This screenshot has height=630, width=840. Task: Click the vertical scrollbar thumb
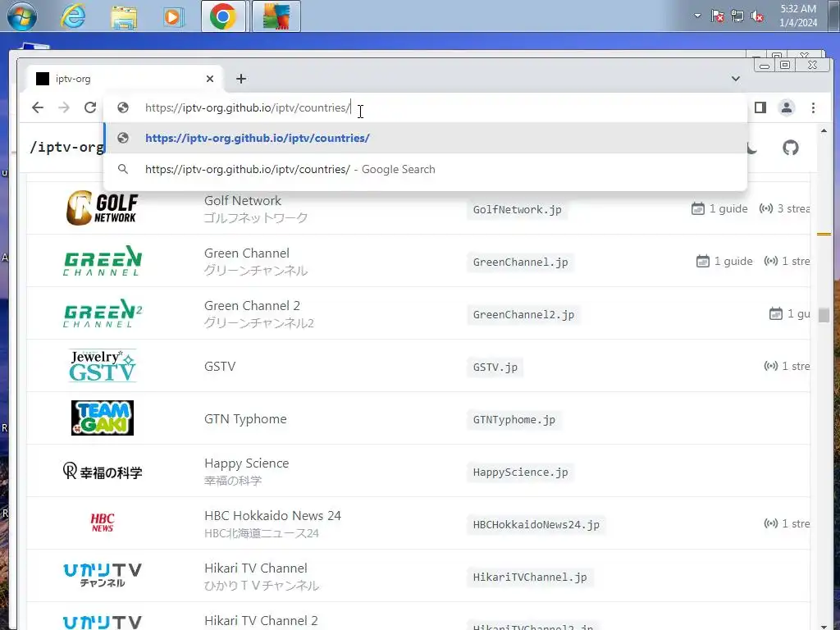824,315
